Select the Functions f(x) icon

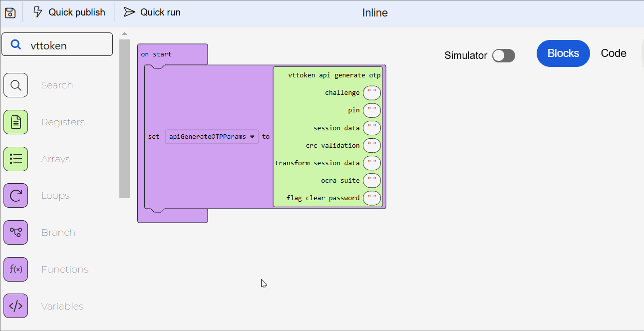click(15, 270)
